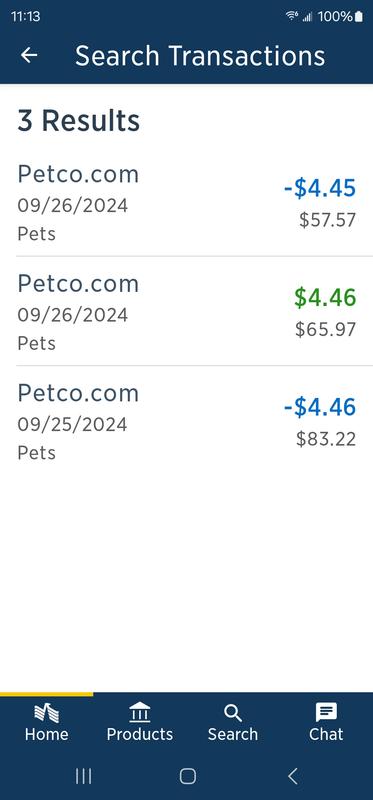Tap the -$4.46 amount with $83.22 balance

[x=320, y=407]
